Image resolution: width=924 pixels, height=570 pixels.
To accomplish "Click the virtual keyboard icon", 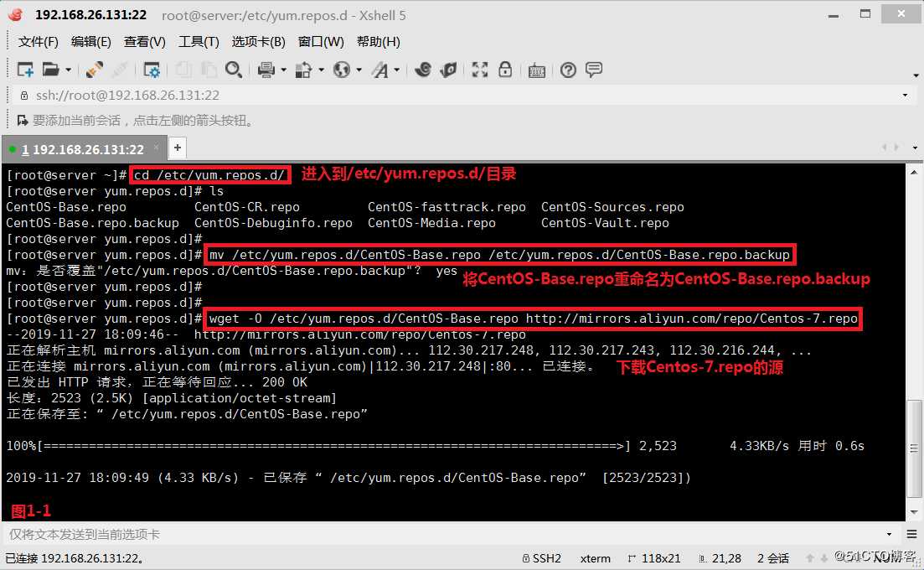I will click(x=536, y=70).
